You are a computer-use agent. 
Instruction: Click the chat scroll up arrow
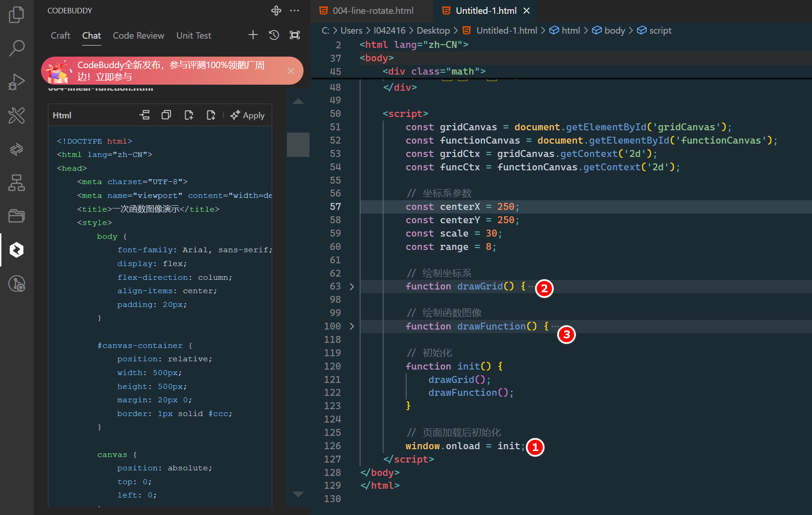(298, 101)
